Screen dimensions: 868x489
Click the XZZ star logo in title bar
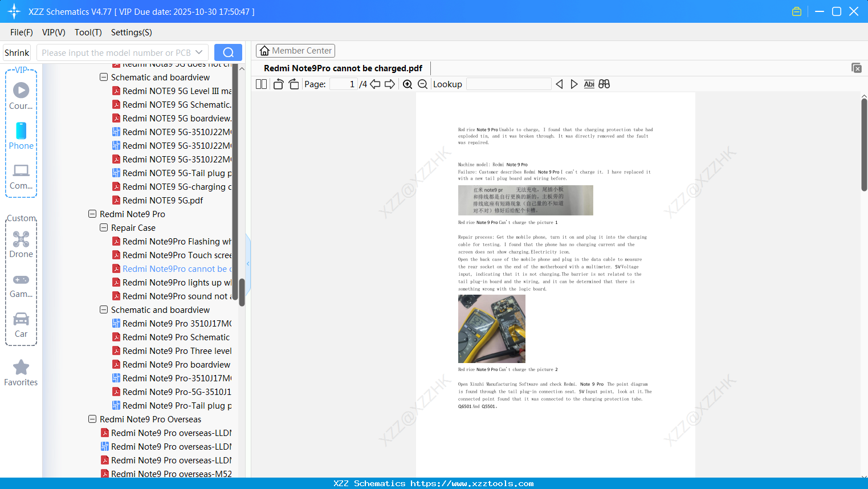(x=14, y=11)
